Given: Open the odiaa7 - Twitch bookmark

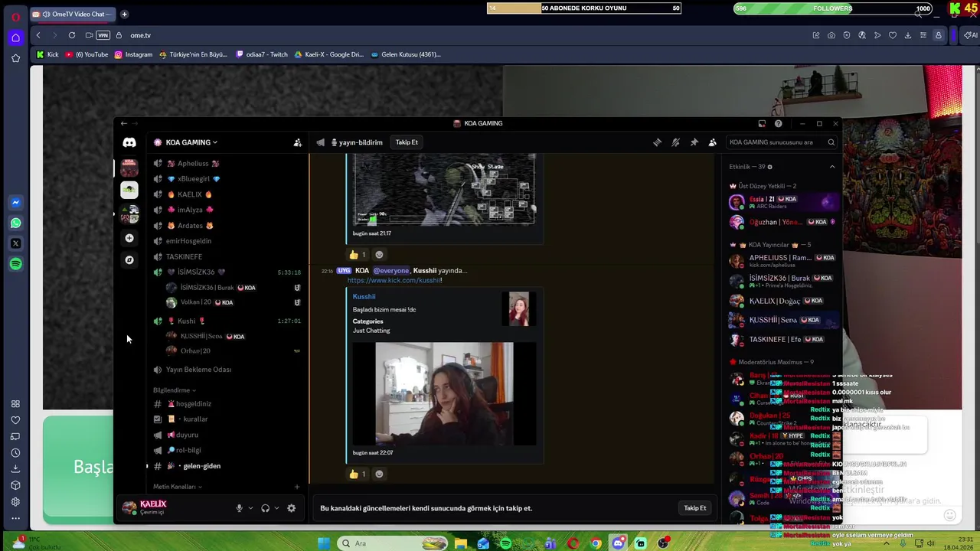Looking at the screenshot, I should pyautogui.click(x=262, y=54).
